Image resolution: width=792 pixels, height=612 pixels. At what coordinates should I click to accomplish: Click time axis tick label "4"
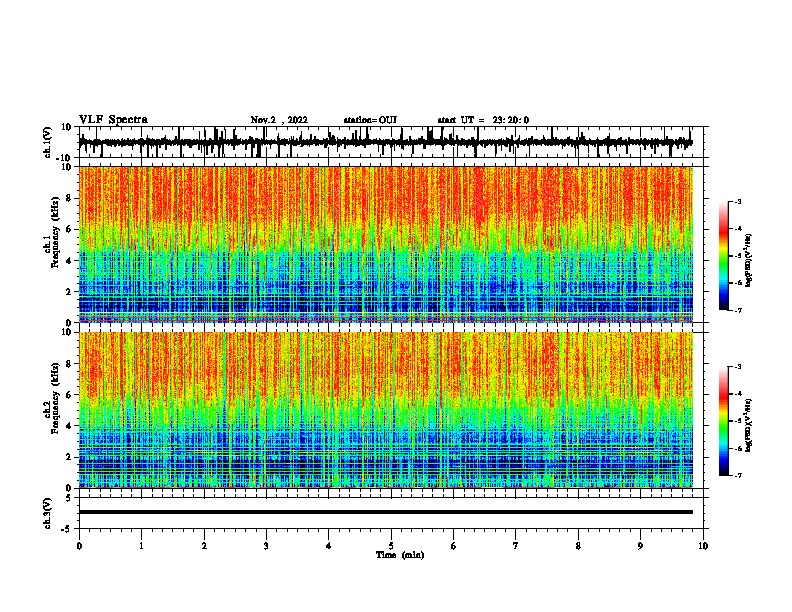coord(329,546)
